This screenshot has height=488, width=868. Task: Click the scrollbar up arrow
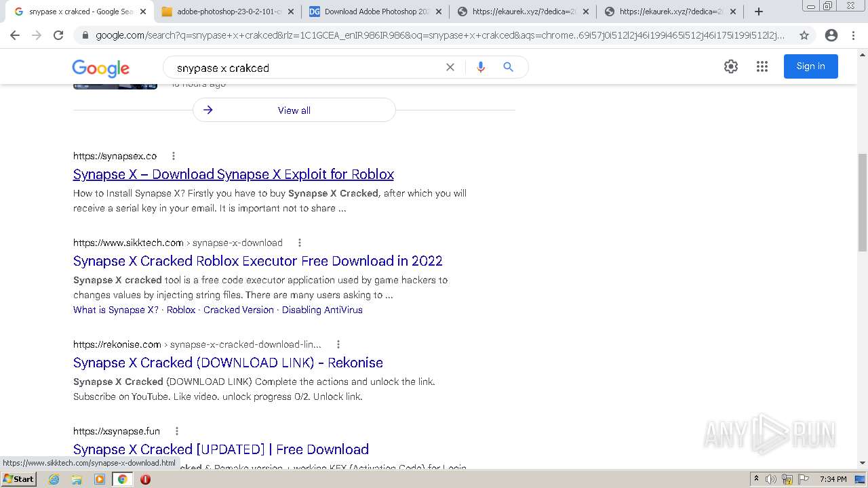pos(863,55)
